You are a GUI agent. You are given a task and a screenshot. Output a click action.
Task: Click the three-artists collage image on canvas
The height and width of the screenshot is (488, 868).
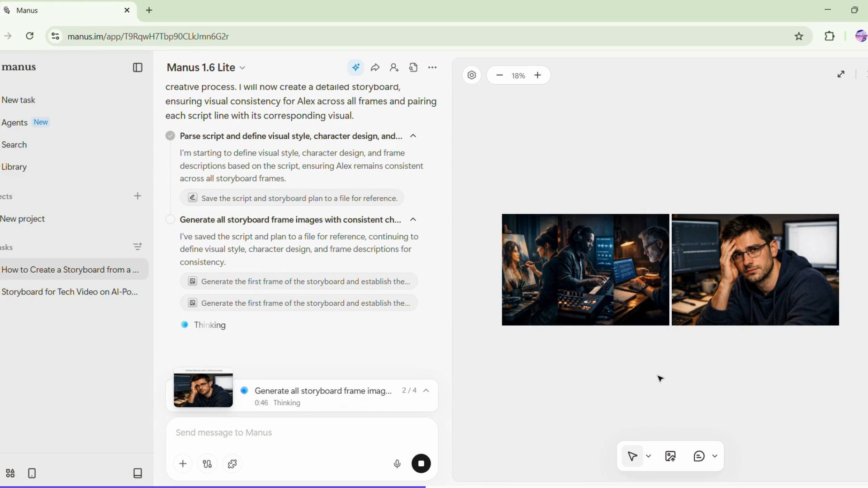pyautogui.click(x=585, y=270)
